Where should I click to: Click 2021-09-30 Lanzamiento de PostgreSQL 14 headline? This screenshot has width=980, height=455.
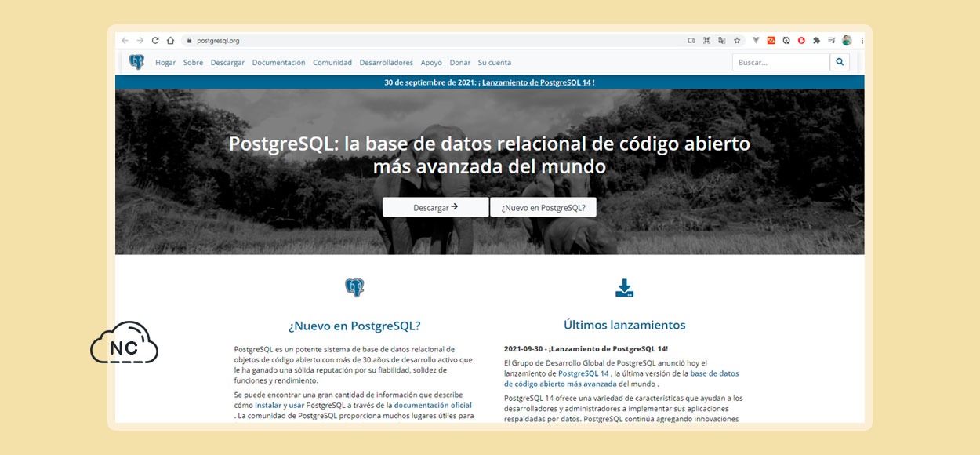point(586,348)
